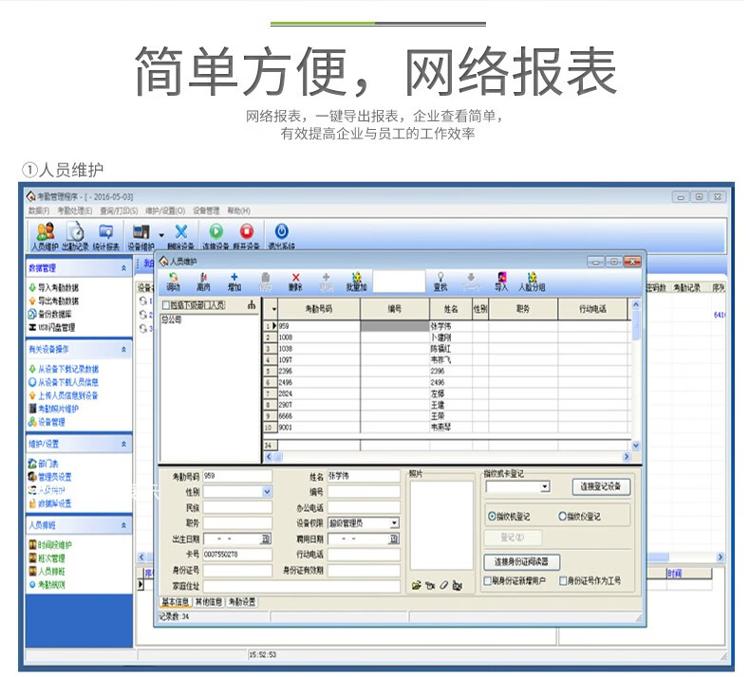The image size is (750, 677).
Task: Click the green 连接设备 icon
Action: pos(216,237)
